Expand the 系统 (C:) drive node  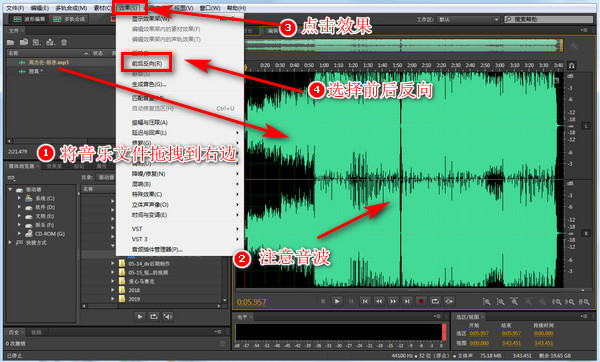coord(19,198)
